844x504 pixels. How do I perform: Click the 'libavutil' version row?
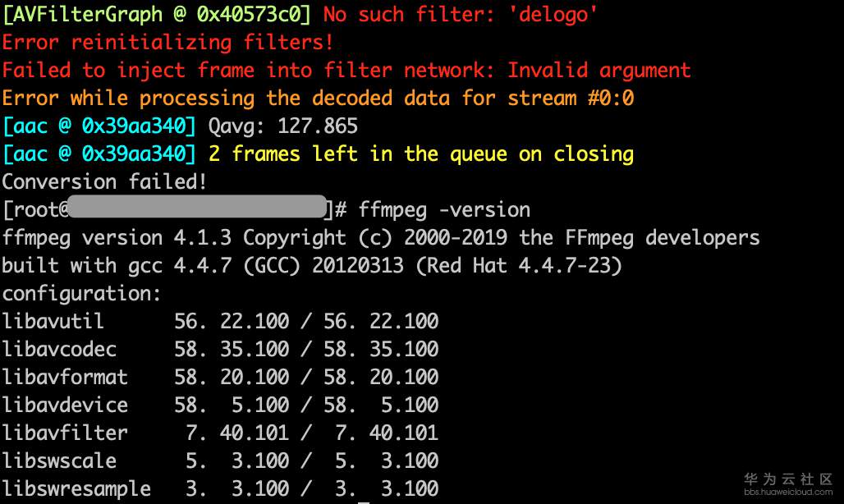pyautogui.click(x=219, y=321)
